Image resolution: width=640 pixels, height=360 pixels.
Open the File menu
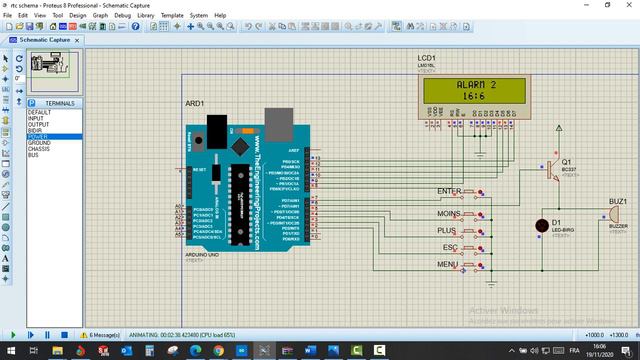point(7,15)
